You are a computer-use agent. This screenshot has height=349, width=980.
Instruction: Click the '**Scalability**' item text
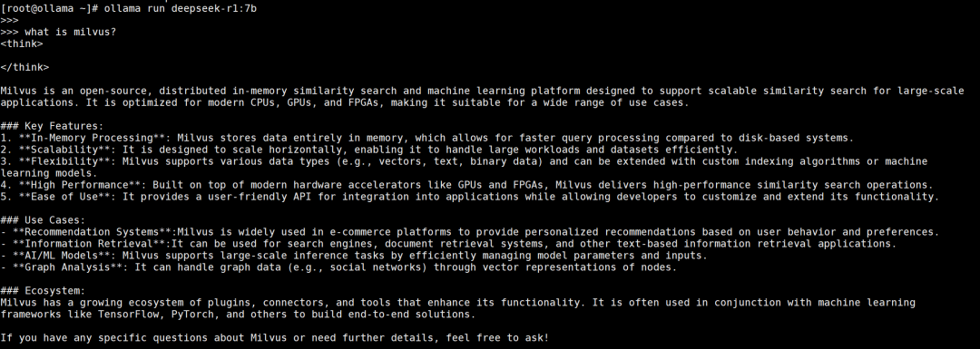pos(64,150)
